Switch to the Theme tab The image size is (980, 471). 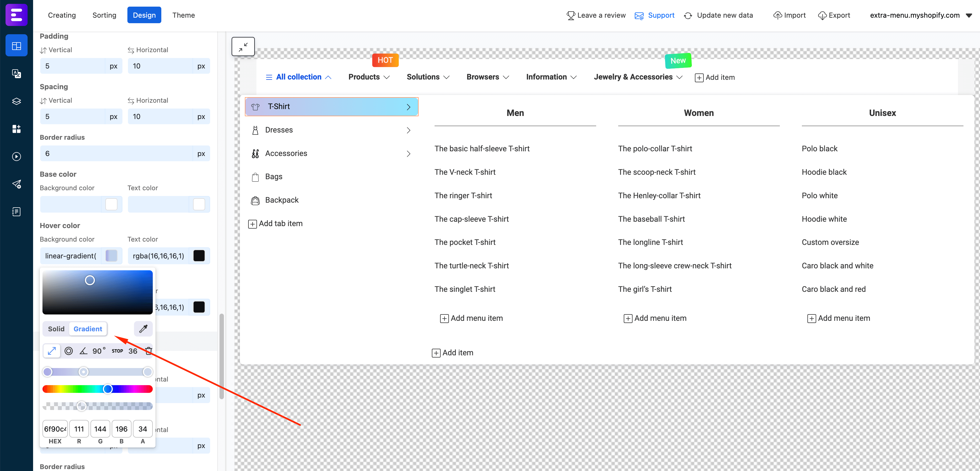183,15
